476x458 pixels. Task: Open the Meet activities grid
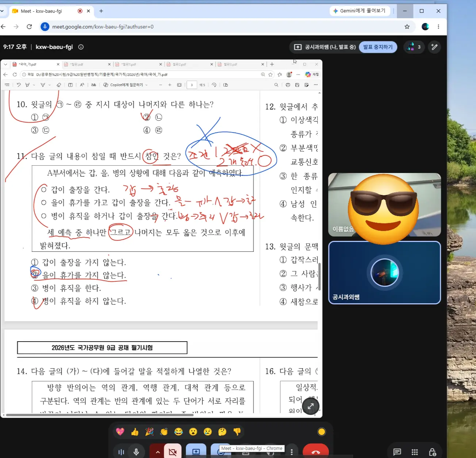click(415, 452)
